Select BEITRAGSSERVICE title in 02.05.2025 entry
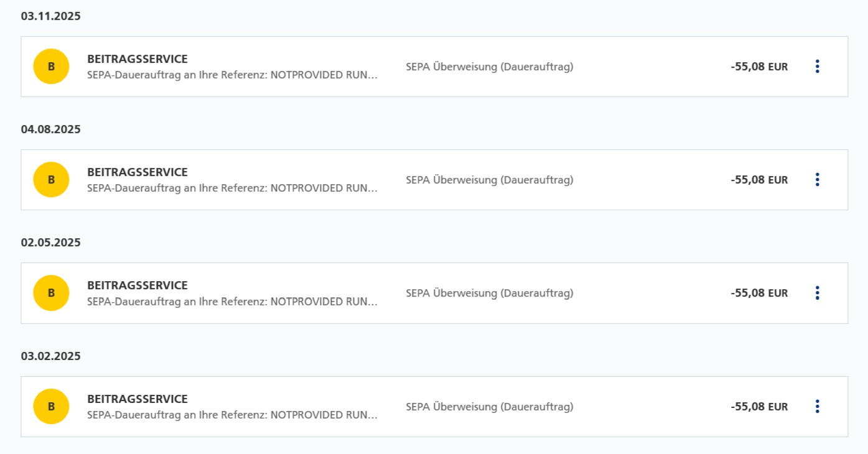This screenshot has width=868, height=454. pyautogui.click(x=138, y=285)
